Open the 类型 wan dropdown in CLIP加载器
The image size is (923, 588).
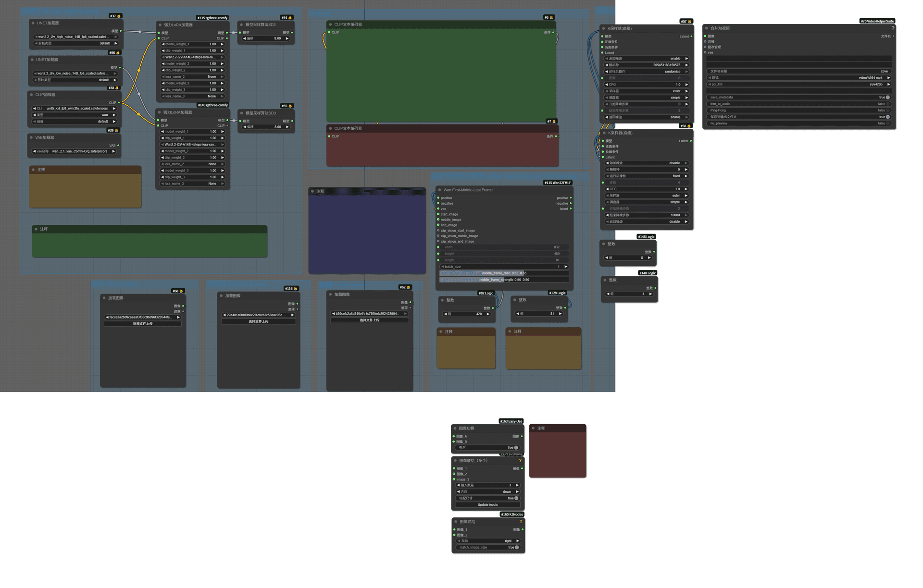coord(74,115)
